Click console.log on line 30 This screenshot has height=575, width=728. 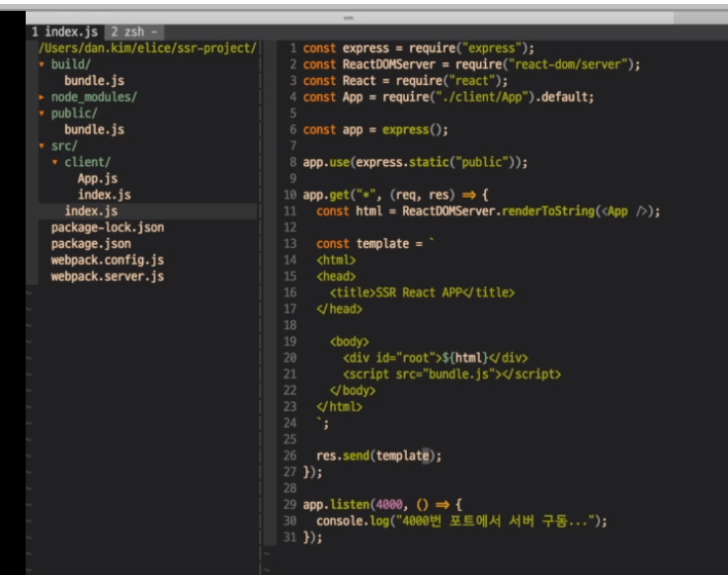coord(353,521)
